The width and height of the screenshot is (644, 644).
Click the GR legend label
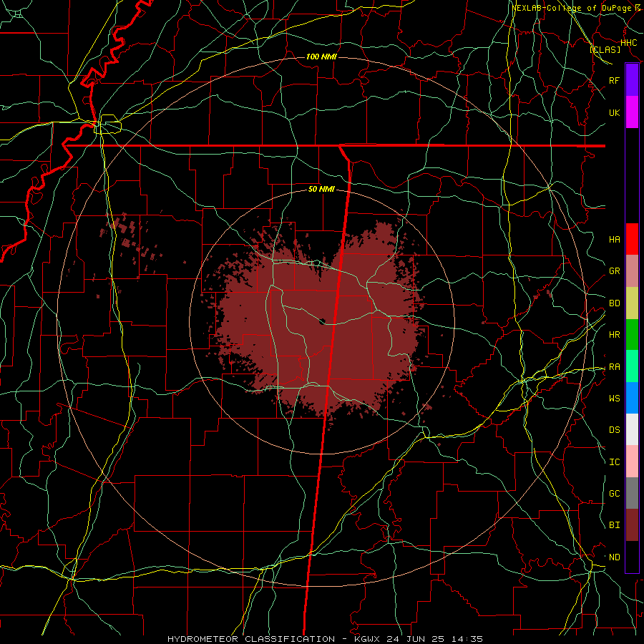point(614,271)
